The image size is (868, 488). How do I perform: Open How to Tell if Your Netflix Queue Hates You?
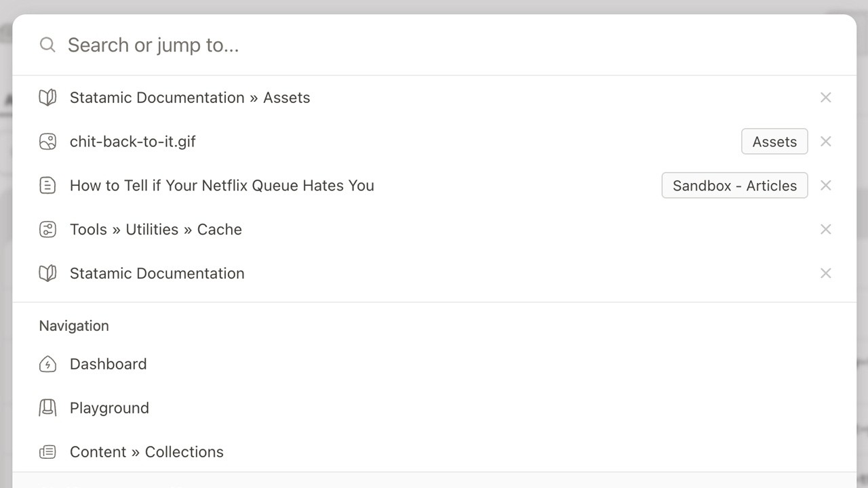(x=222, y=186)
